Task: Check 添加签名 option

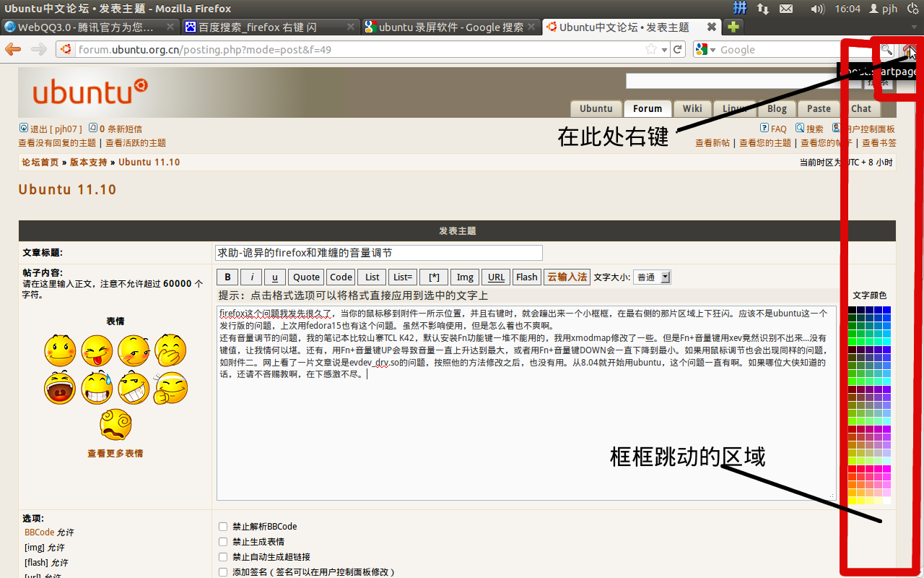Action: (223, 572)
